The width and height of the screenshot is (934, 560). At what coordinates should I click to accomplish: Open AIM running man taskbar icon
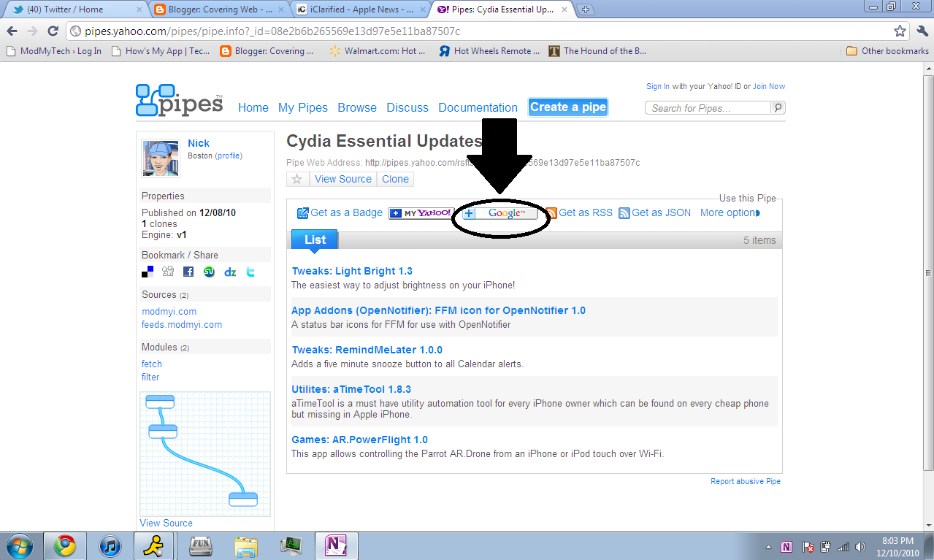(155, 546)
